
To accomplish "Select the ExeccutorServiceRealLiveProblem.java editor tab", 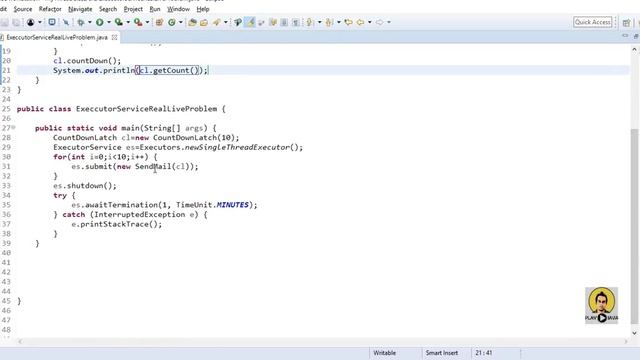I will coord(57,37).
